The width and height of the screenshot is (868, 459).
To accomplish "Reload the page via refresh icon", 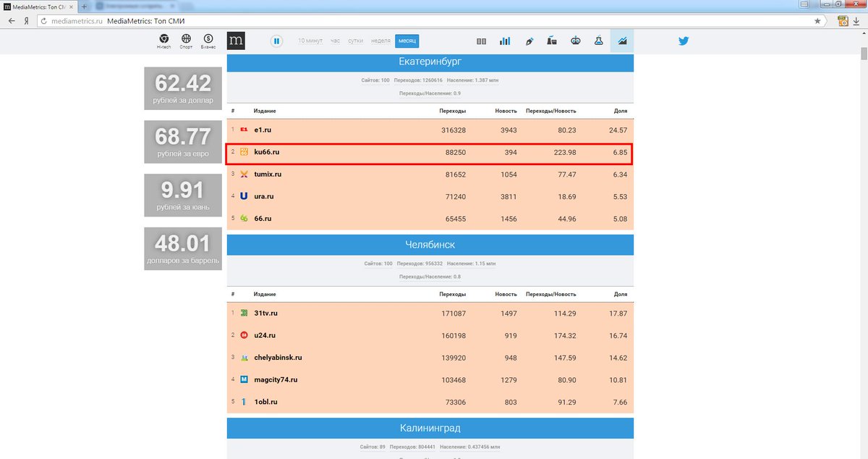I will (43, 21).
